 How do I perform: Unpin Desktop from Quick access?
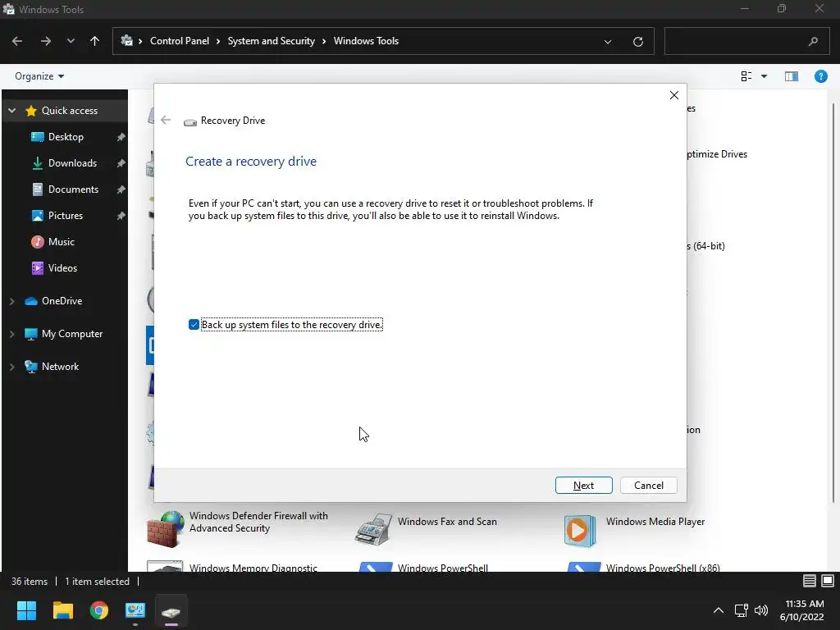click(121, 137)
